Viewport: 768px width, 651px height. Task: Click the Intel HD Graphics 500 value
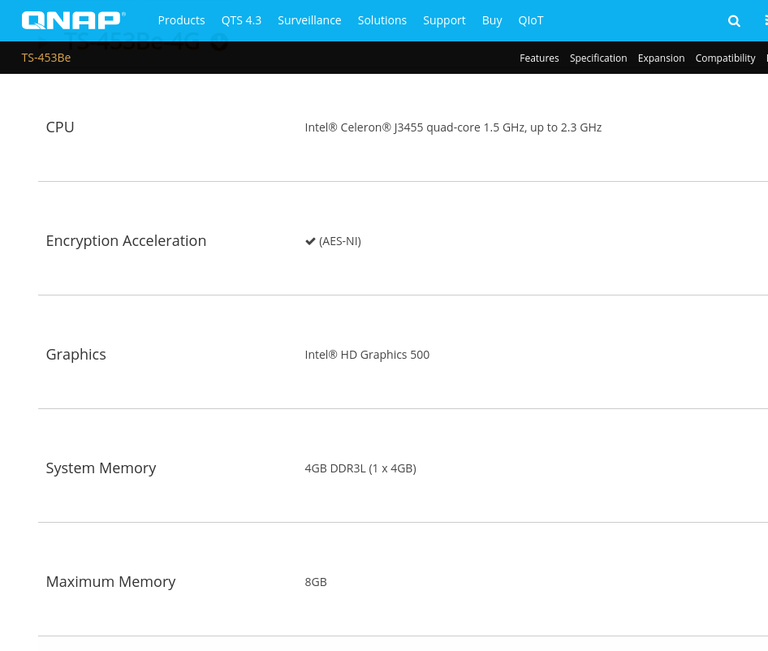[x=367, y=355]
